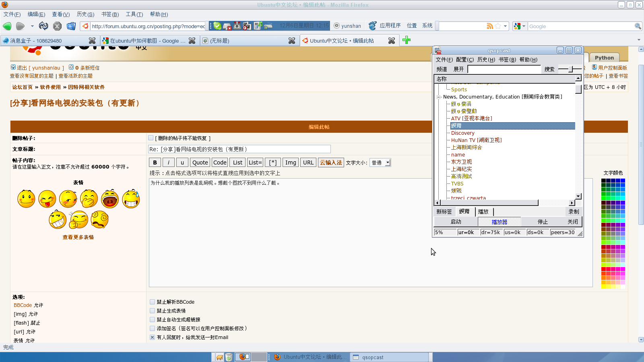Select the Discovery channel in qsopcast

point(462,133)
